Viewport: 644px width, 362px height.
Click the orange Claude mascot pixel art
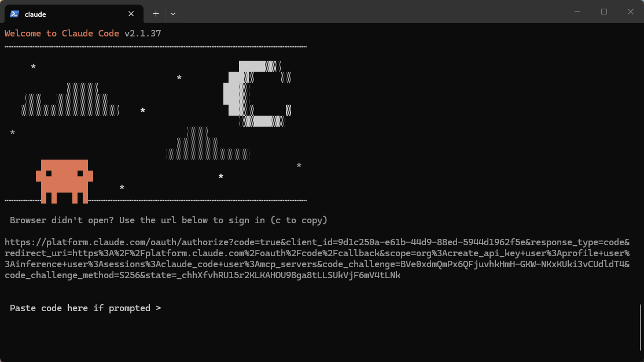[64, 180]
